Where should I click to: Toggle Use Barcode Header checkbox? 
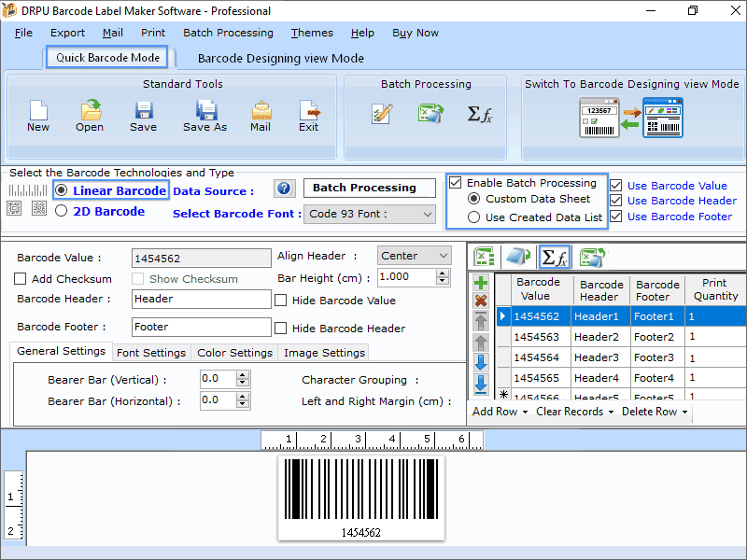click(616, 201)
